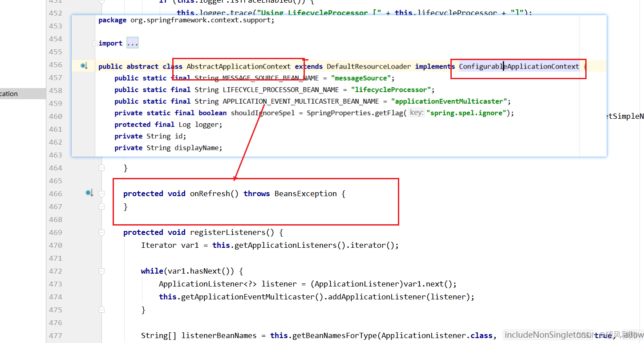Click the package org.springframework.context.support line
The image size is (644, 343).
pos(186,20)
